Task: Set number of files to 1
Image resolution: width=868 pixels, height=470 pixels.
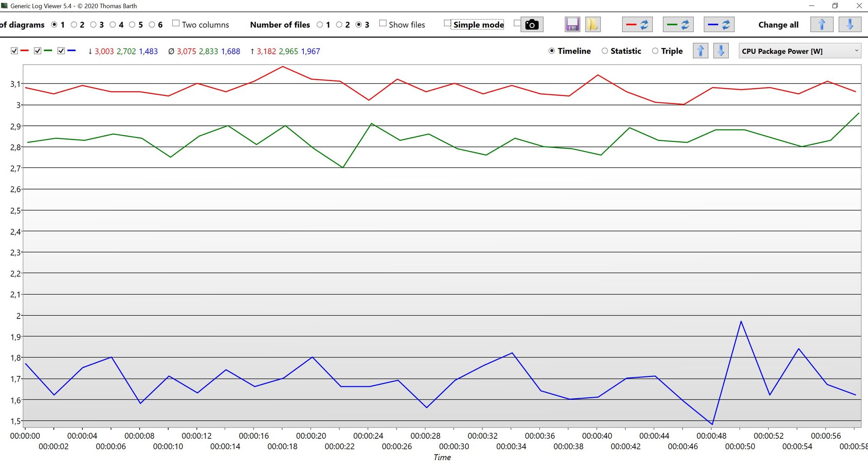Action: 320,24
